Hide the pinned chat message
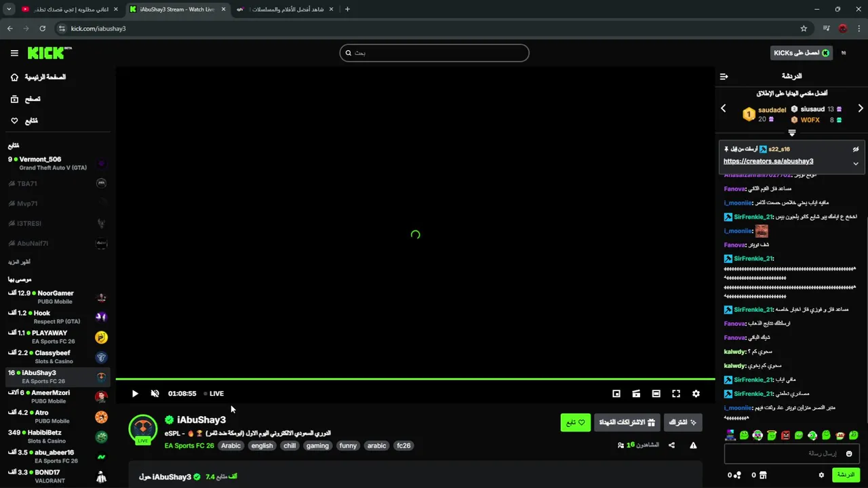This screenshot has width=868, height=488. pos(856,149)
